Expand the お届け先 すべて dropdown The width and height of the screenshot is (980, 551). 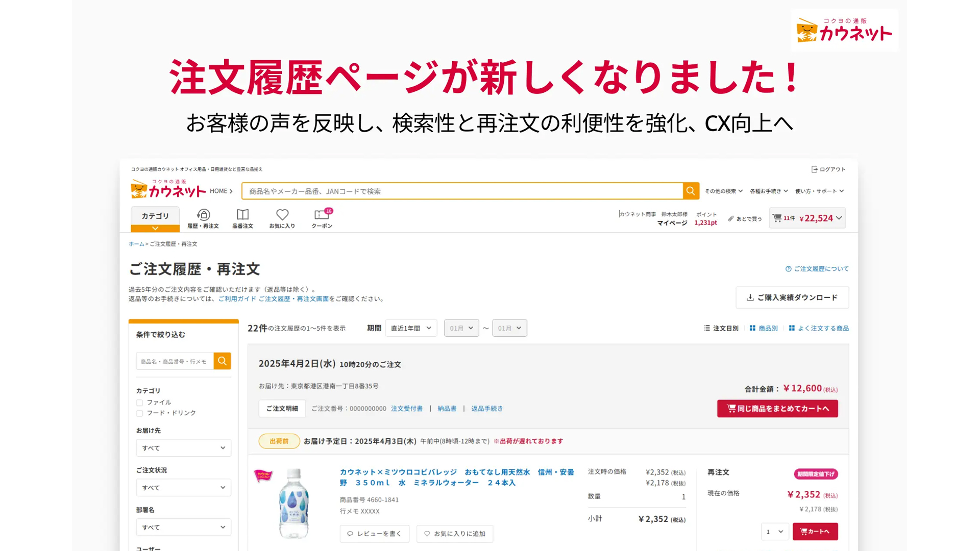[x=183, y=448]
